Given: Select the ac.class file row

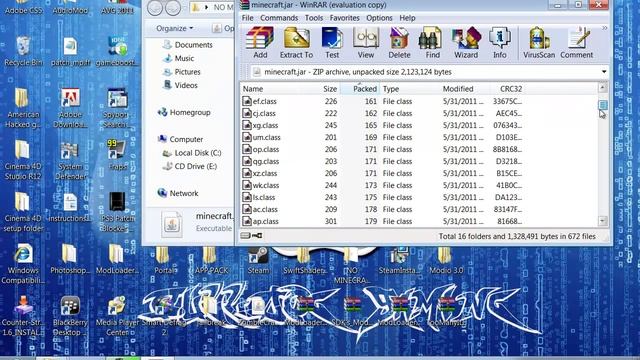Looking at the screenshot, I should [382, 209].
